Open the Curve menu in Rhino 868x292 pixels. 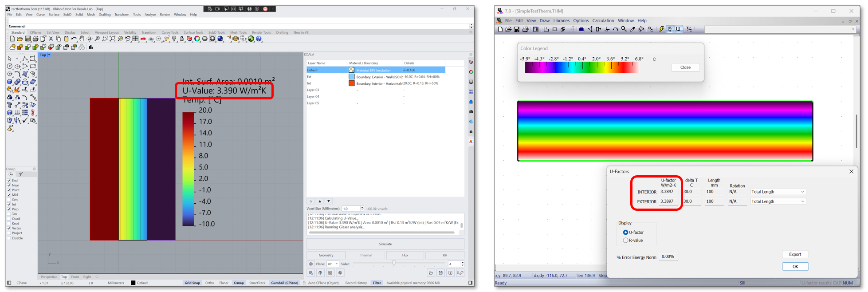click(x=40, y=15)
